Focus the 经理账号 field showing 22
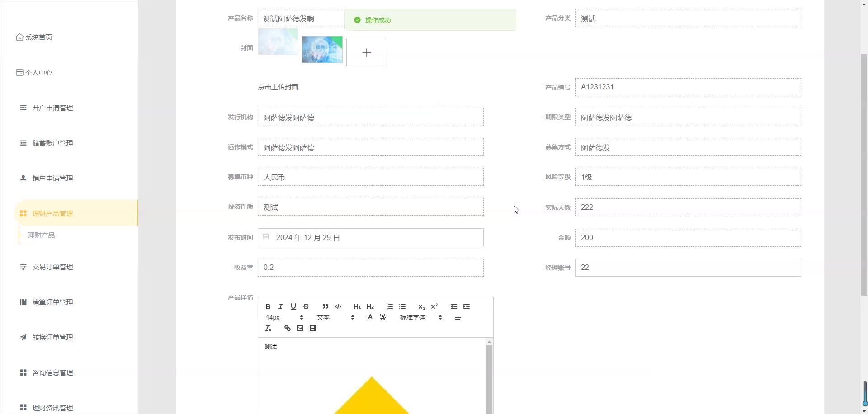Viewport: 868px width, 414px height. [x=688, y=268]
